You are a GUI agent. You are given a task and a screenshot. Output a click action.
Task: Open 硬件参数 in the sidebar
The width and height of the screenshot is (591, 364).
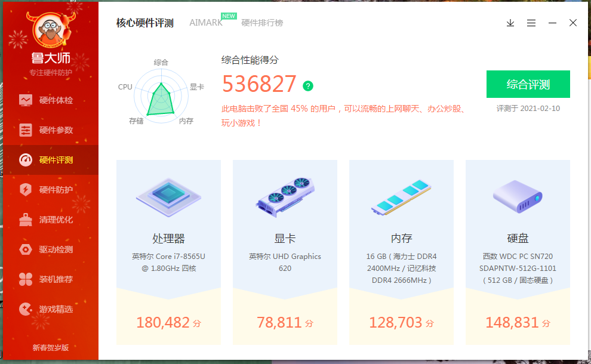51,130
